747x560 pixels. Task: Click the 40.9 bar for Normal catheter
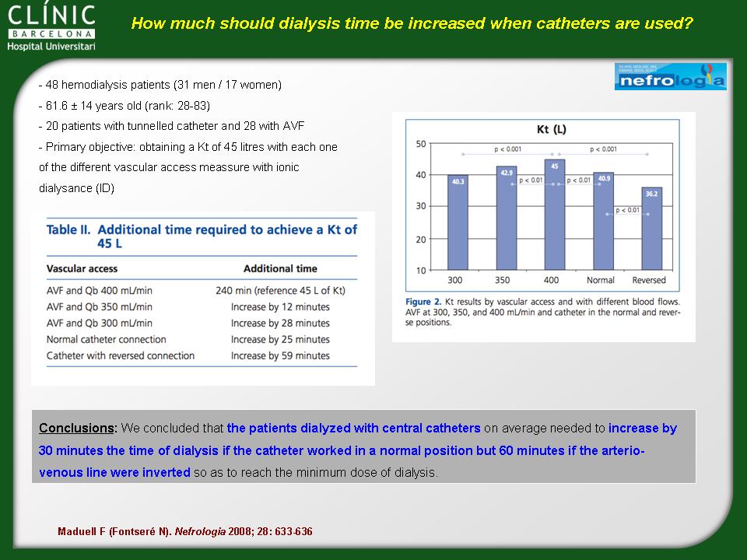604,222
